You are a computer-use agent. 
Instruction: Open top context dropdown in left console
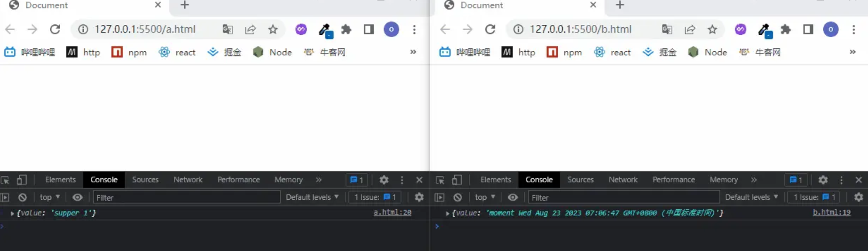(x=50, y=197)
